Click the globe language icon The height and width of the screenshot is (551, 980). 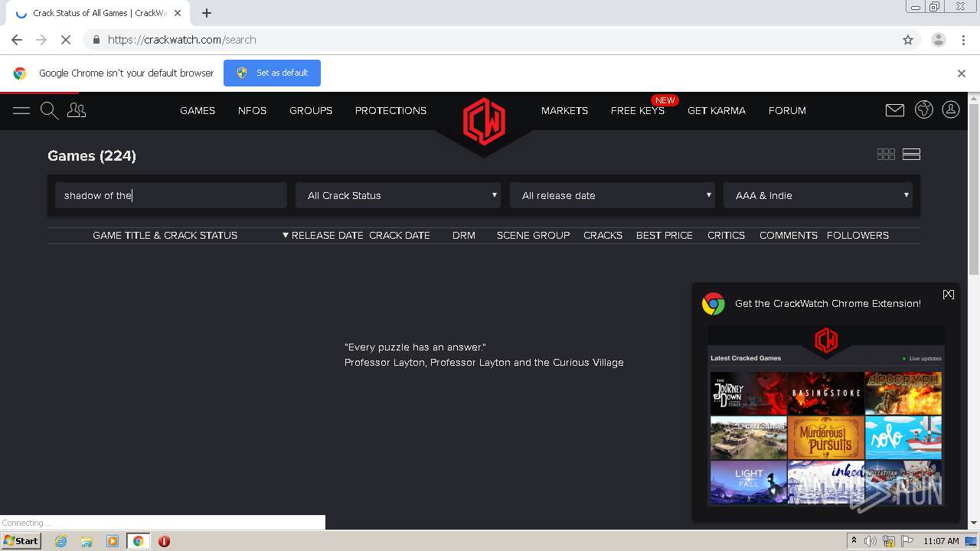924,109
